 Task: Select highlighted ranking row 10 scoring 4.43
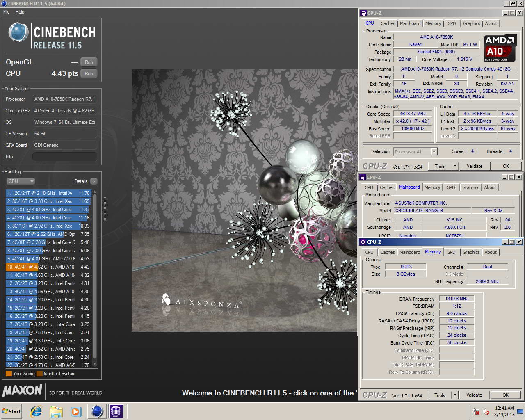pyautogui.click(x=48, y=267)
